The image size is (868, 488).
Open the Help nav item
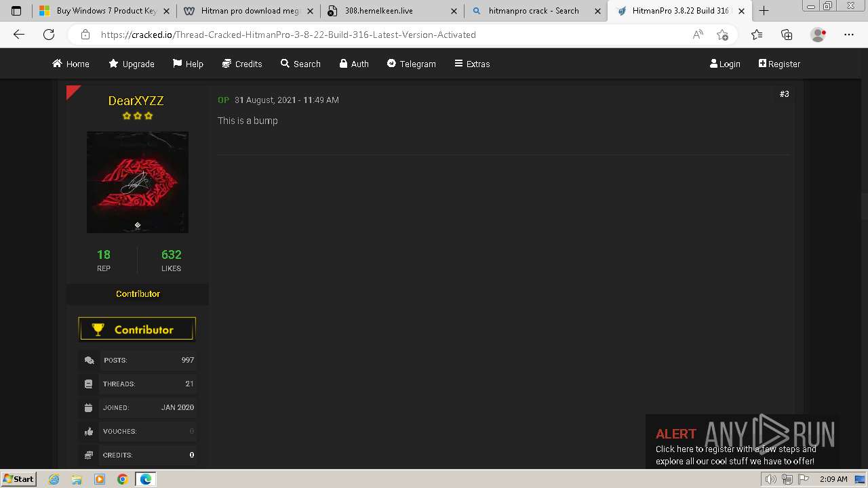click(x=188, y=64)
